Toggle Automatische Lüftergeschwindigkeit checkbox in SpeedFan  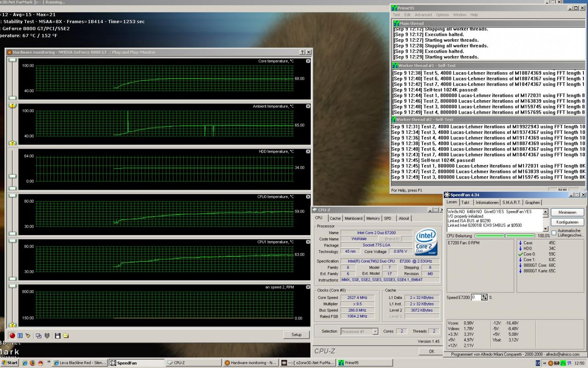[x=554, y=233]
